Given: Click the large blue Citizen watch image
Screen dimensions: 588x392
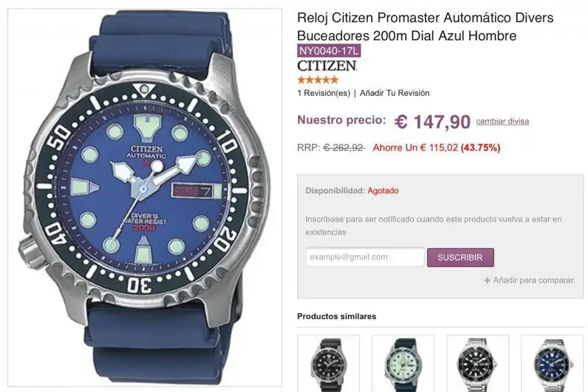Looking at the screenshot, I should [145, 197].
